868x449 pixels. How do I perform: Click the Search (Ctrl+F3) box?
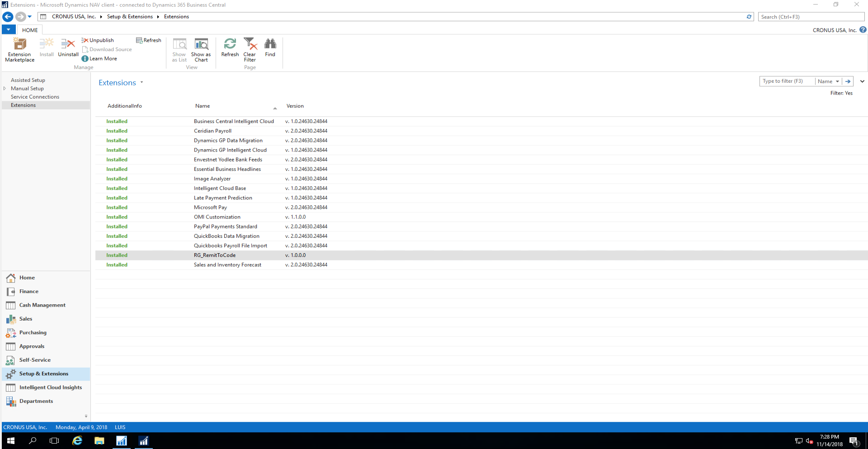tap(811, 17)
